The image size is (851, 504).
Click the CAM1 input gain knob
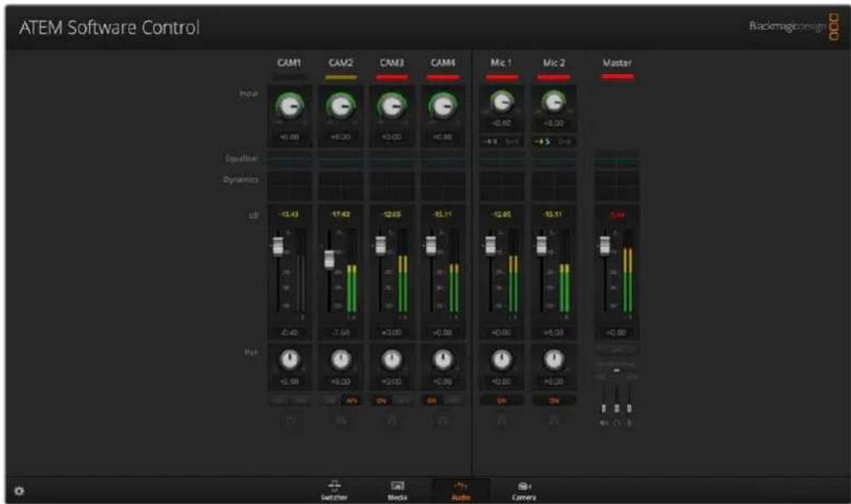coord(290,106)
